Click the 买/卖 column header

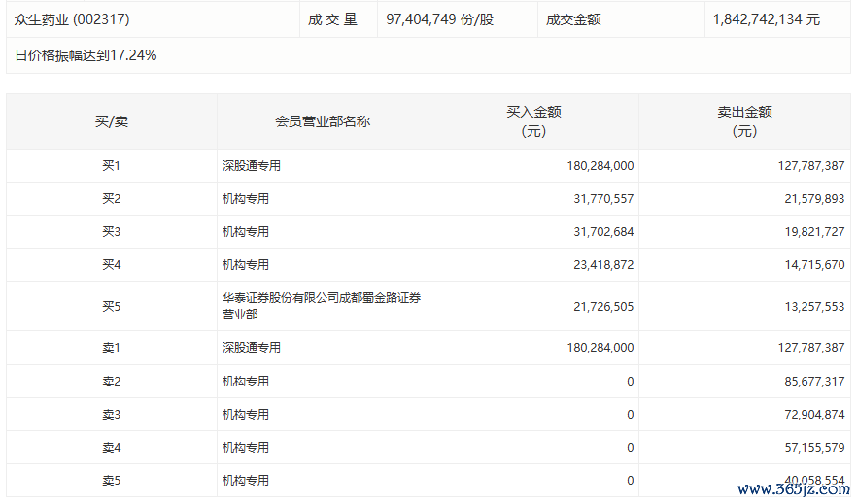pyautogui.click(x=111, y=121)
